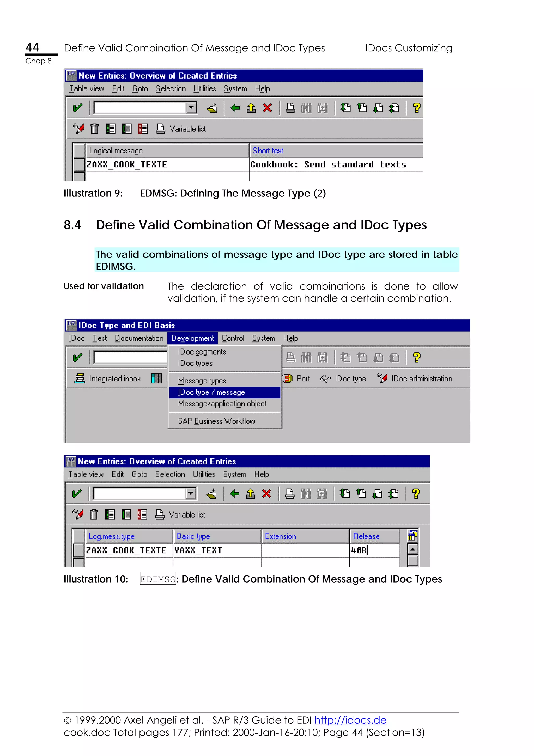Viewport: 534px width, 756px height.
Task: Open command field dropdown in Log.mess.type window
Action: 191,493
